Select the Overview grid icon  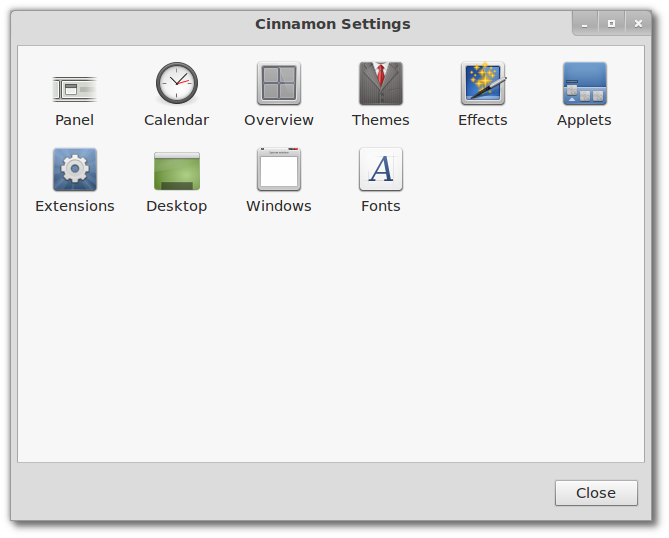[279, 84]
